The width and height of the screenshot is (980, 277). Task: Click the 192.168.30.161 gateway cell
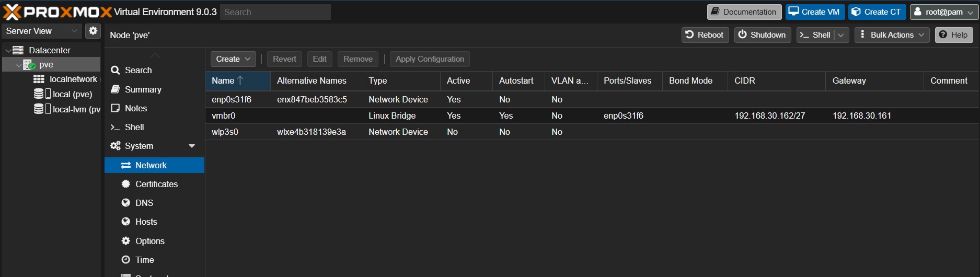(x=861, y=116)
